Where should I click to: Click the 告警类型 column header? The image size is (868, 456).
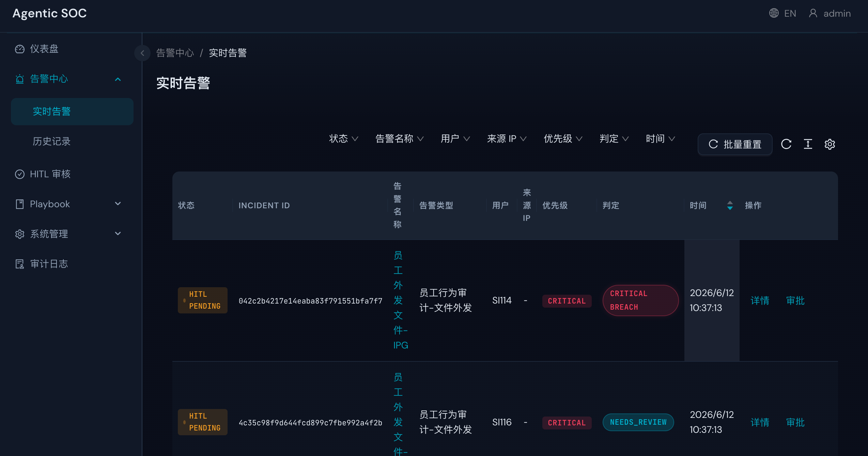point(436,206)
